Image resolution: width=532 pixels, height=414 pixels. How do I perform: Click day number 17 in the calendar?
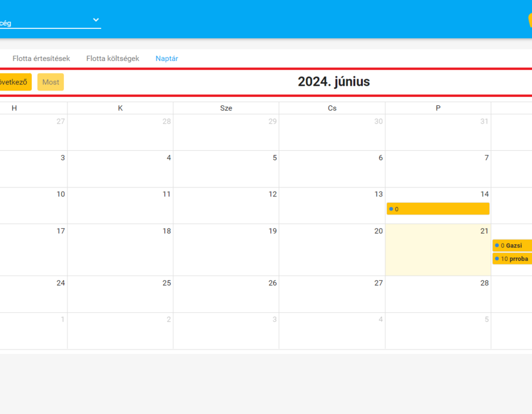pyautogui.click(x=61, y=231)
